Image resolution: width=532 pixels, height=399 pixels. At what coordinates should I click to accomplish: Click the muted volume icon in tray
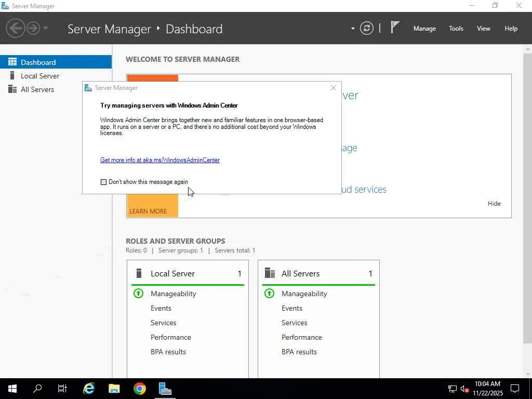tap(464, 389)
